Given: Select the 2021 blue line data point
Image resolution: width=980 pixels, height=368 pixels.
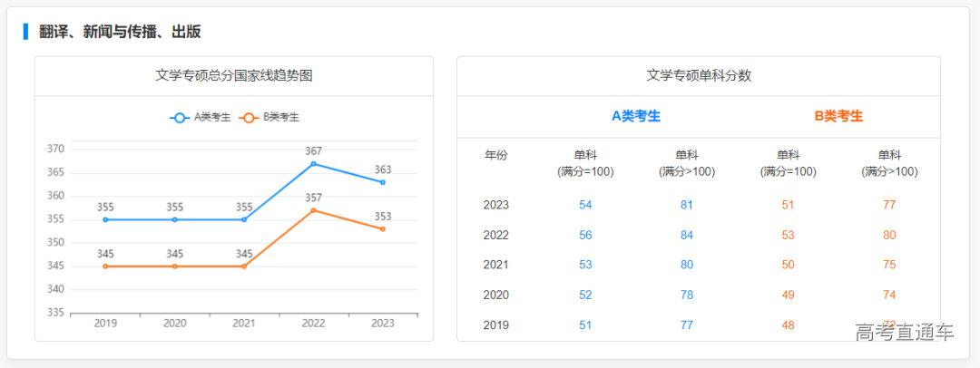Looking at the screenshot, I should coord(244,219).
